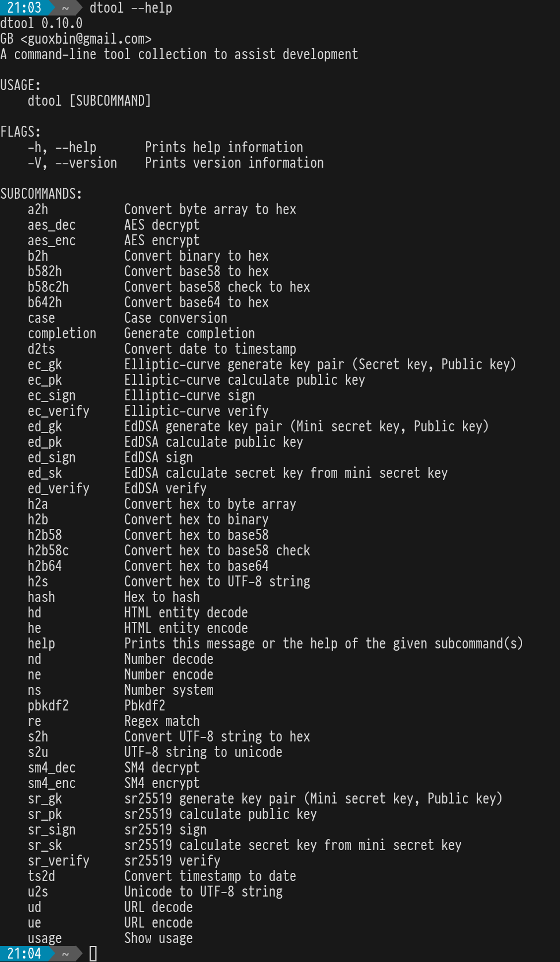The height and width of the screenshot is (962, 560).
Task: Click the "dtool 0.10.0" version line
Action: 41,24
